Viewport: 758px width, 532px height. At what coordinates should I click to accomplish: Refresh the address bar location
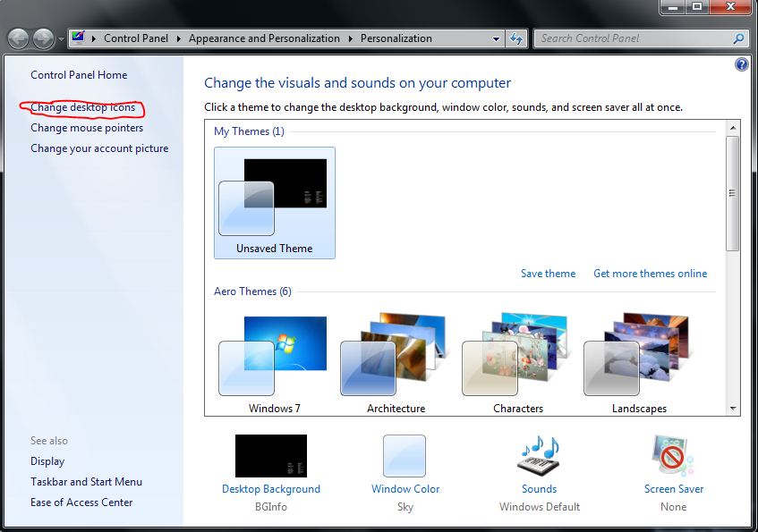tap(516, 38)
